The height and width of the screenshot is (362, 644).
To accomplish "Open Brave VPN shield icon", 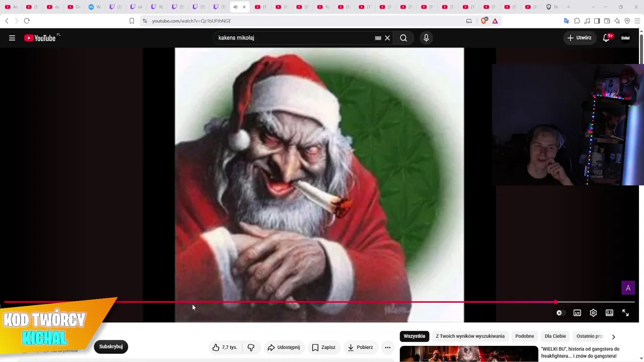I will tap(627, 21).
